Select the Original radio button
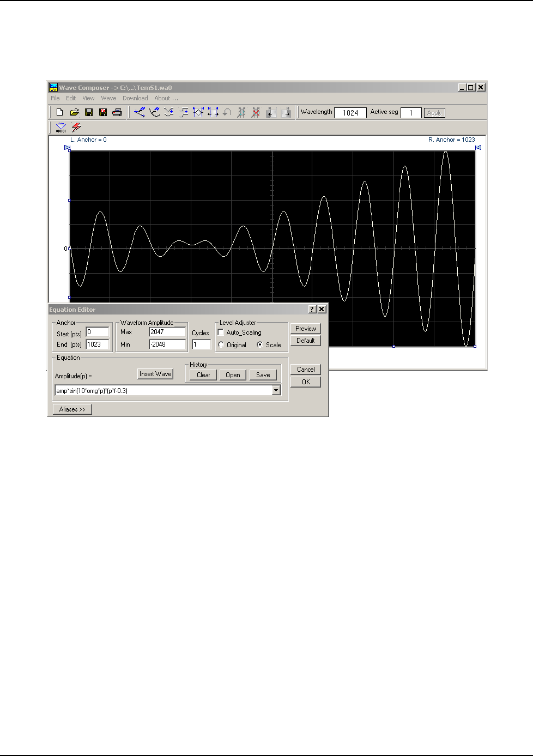 tap(221, 345)
